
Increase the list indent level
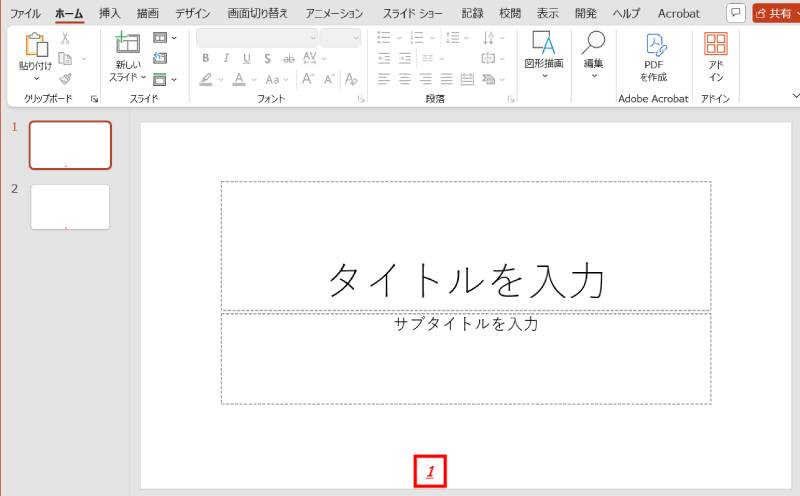click(x=405, y=58)
